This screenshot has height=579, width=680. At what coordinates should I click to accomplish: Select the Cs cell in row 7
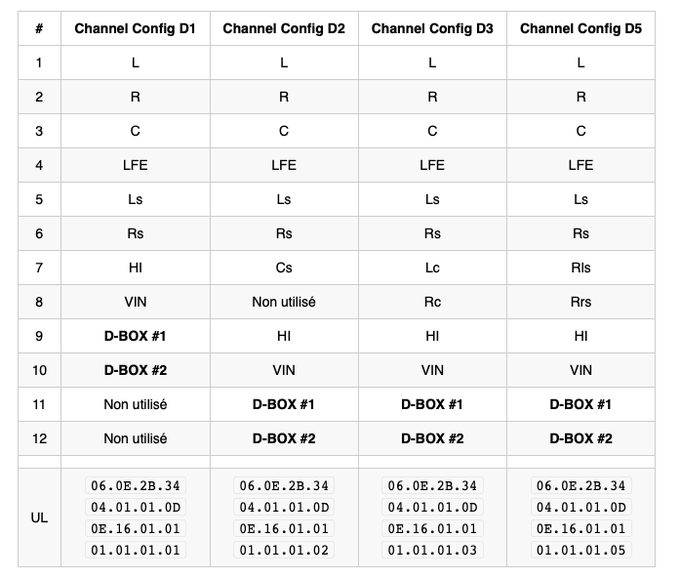284,268
